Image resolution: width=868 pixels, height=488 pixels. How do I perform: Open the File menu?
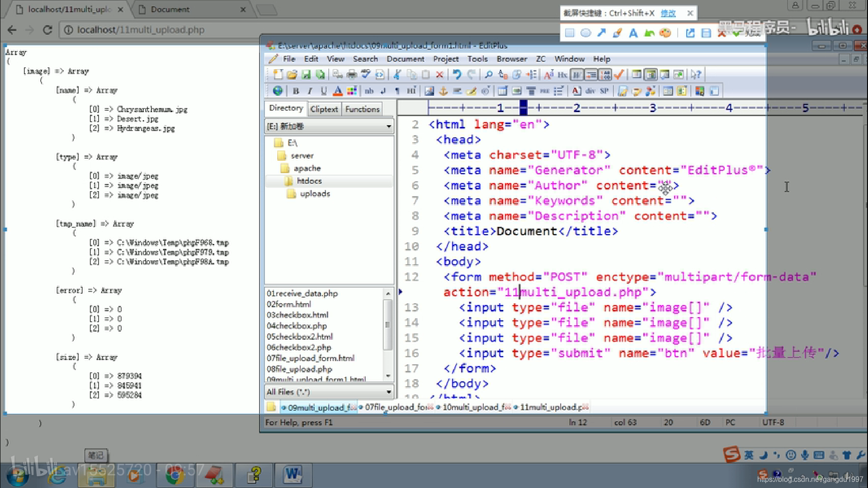pos(289,59)
